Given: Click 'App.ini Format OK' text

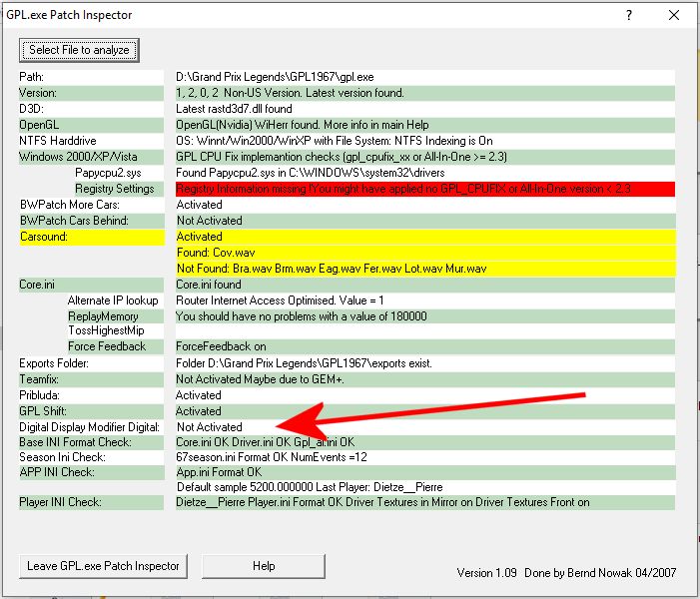Looking at the screenshot, I should 220,472.
